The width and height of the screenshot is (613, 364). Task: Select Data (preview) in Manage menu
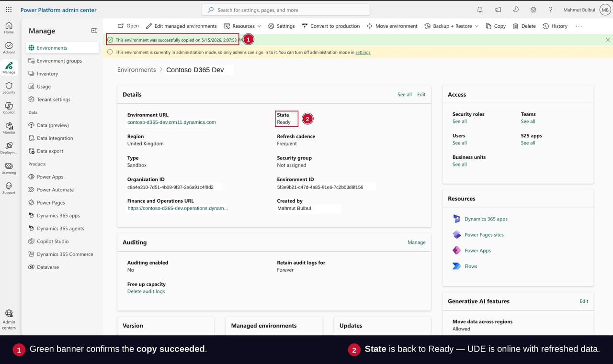62,125
